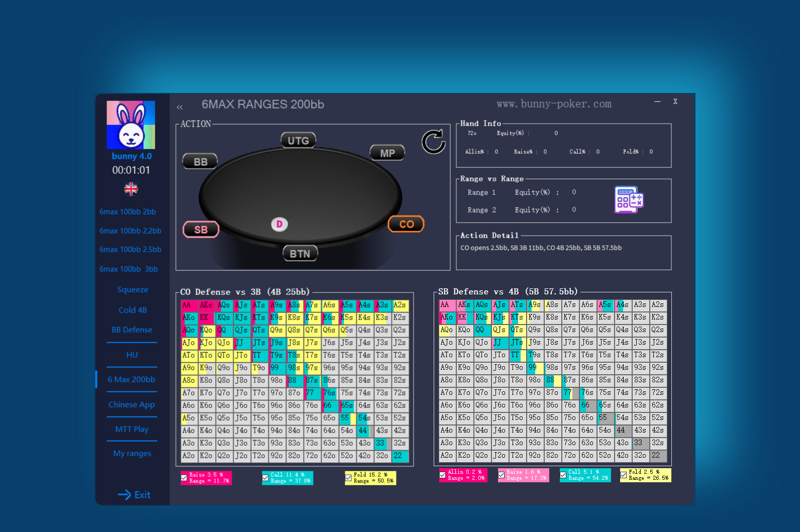The width and height of the screenshot is (800, 532).
Task: Open the range equity calculator icon
Action: point(629,199)
